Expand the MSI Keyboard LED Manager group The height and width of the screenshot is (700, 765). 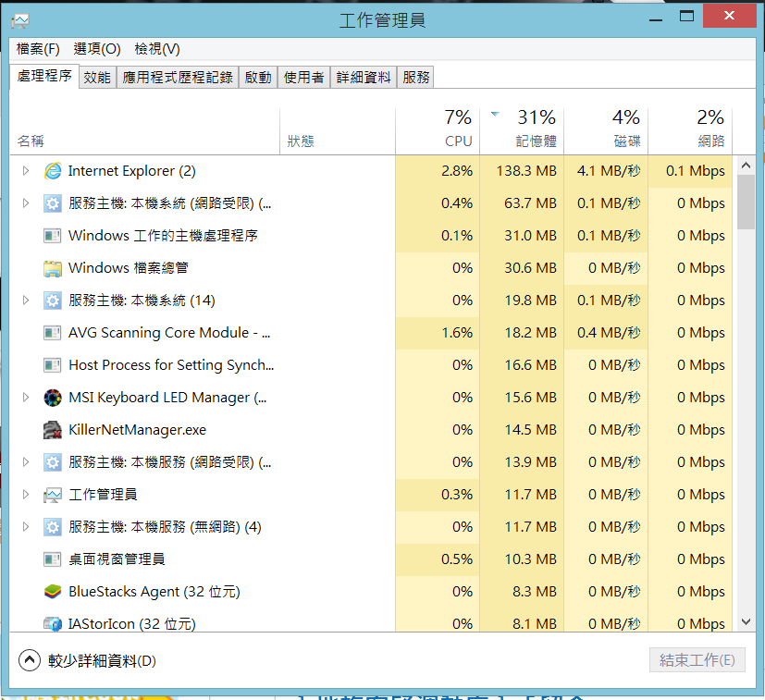tap(26, 398)
